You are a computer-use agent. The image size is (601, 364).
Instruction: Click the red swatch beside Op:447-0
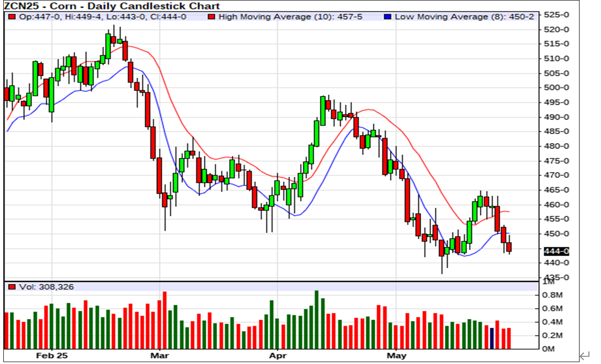(x=12, y=17)
